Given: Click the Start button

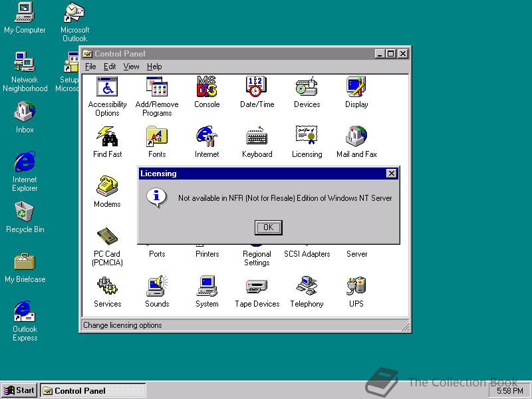Looking at the screenshot, I should point(19,390).
